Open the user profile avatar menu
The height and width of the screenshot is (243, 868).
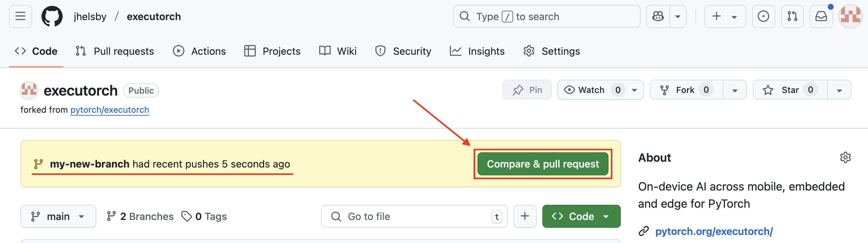(x=850, y=16)
